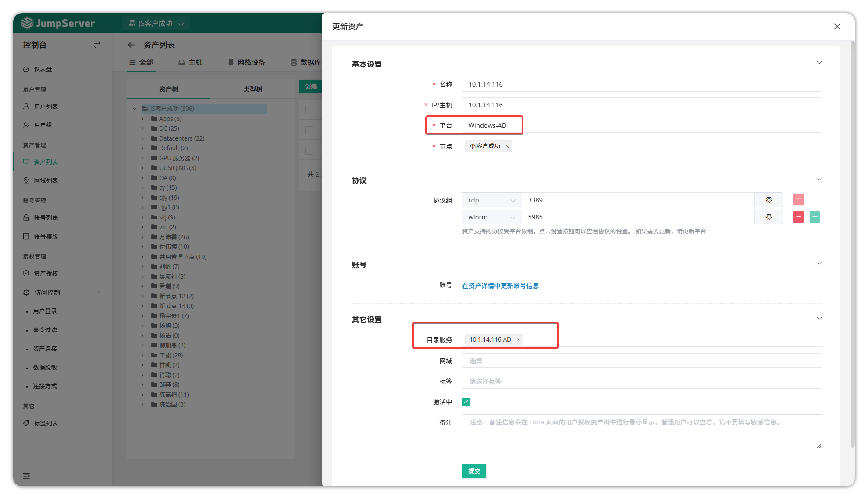868x495 pixels.
Task: Open settings gear for winrm protocol
Action: (x=768, y=217)
